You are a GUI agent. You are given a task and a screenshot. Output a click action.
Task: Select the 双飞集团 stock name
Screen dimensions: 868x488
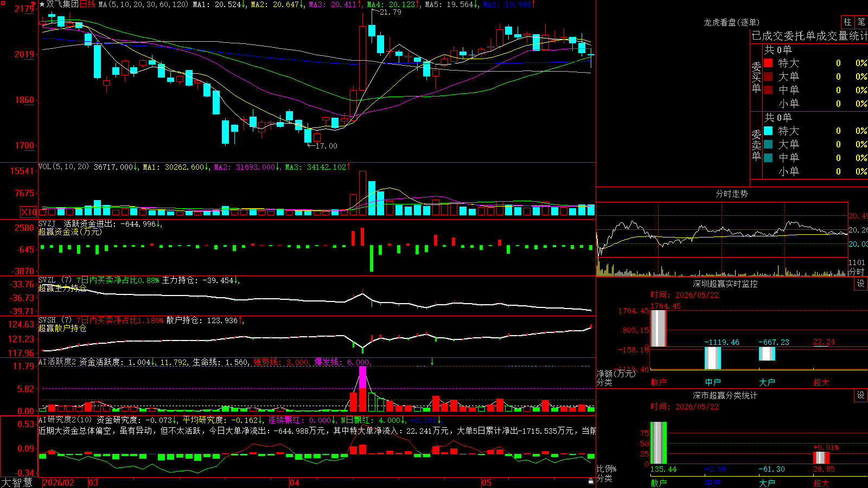point(62,4)
